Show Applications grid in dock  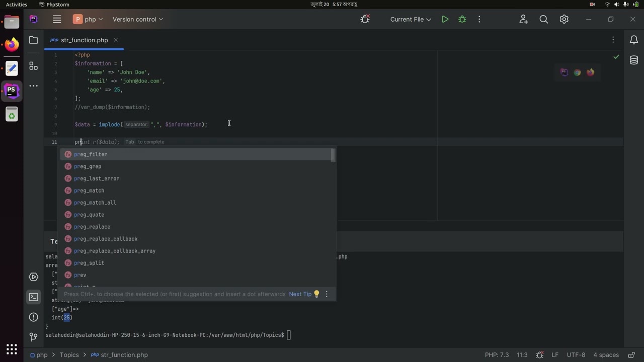(12, 349)
